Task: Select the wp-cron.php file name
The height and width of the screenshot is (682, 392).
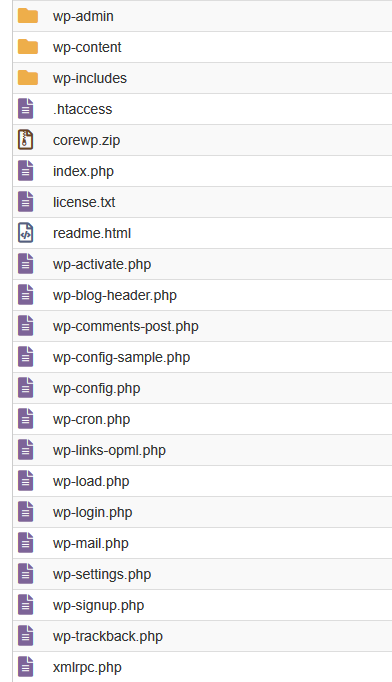Action: click(x=91, y=419)
